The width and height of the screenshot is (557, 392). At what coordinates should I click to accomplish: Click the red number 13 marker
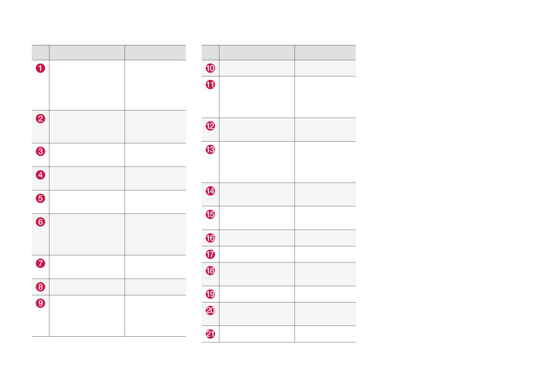(x=210, y=150)
